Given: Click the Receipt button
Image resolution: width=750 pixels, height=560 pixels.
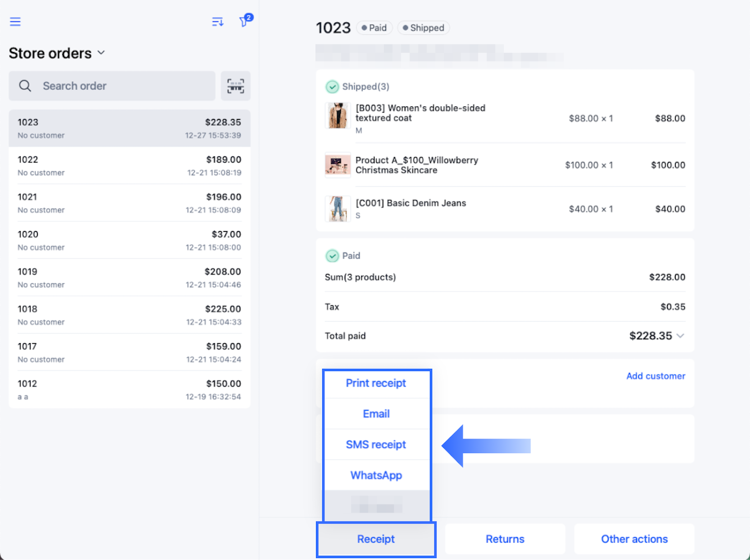Looking at the screenshot, I should click(376, 539).
